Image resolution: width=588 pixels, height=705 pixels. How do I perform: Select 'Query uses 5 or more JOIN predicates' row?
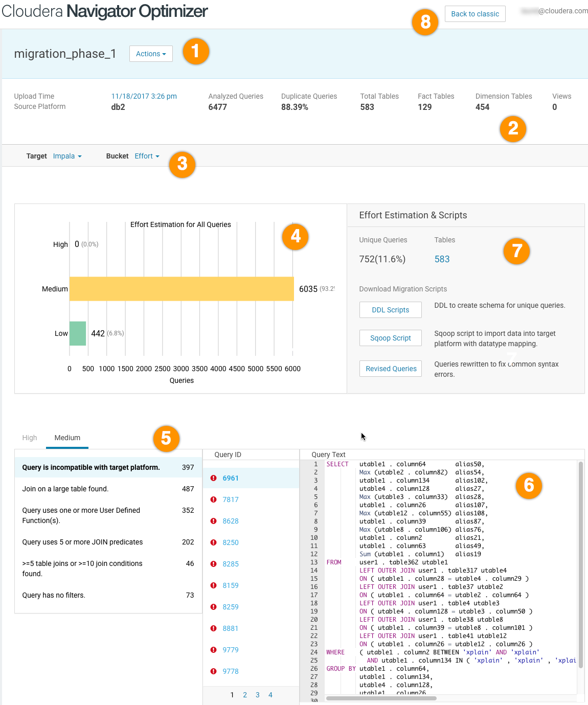(x=108, y=542)
